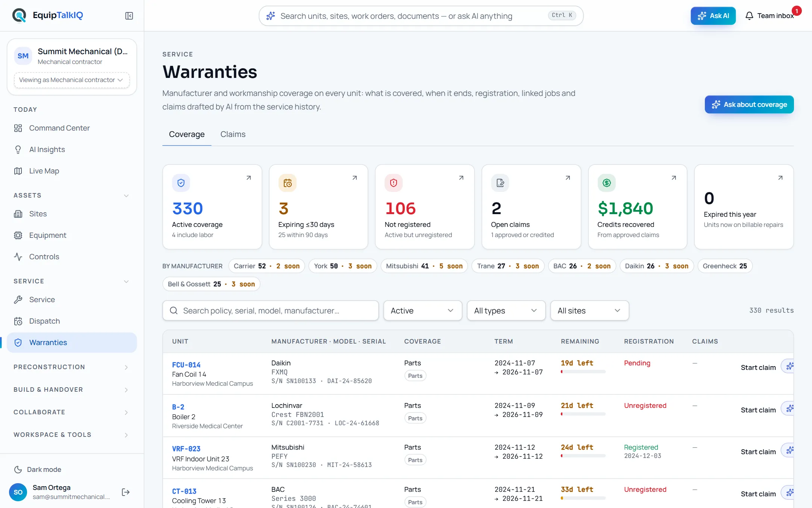Open the Expired this year card arrow

pyautogui.click(x=780, y=178)
